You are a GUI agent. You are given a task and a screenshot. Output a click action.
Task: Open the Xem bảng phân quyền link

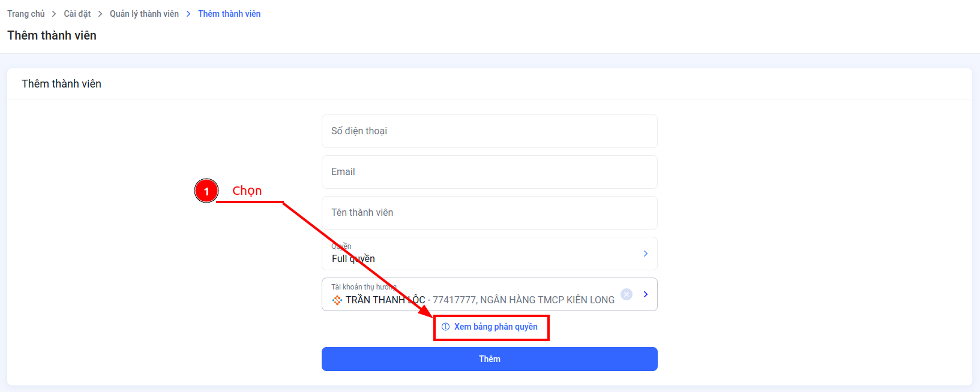click(x=496, y=327)
